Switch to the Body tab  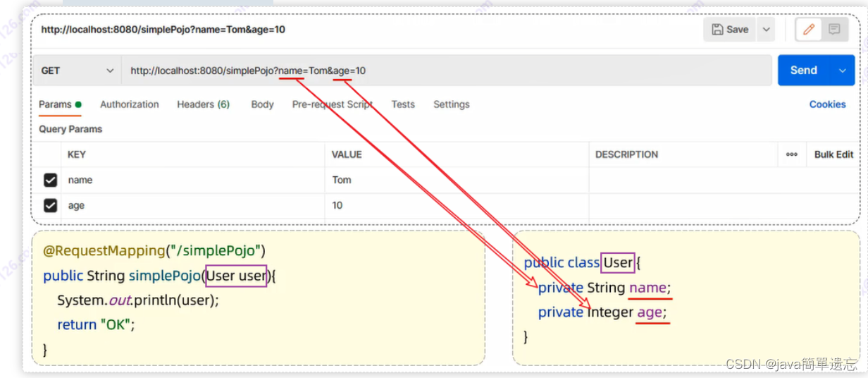262,104
